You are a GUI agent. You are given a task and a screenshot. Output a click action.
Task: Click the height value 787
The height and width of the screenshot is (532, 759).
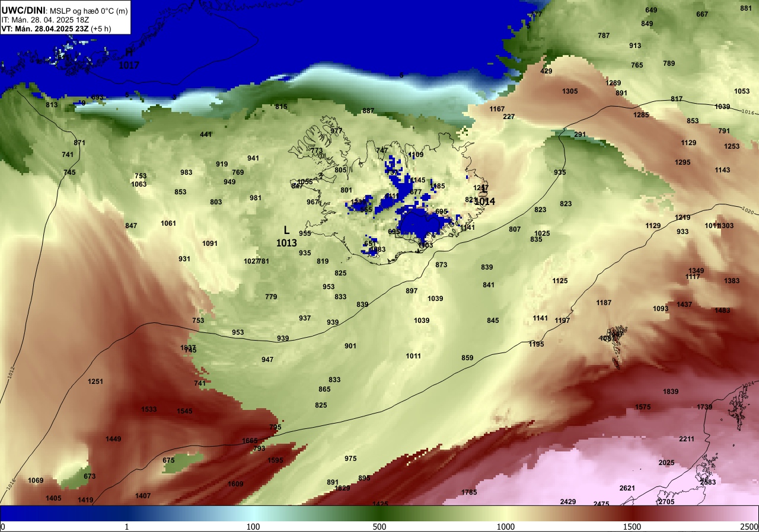(x=604, y=36)
